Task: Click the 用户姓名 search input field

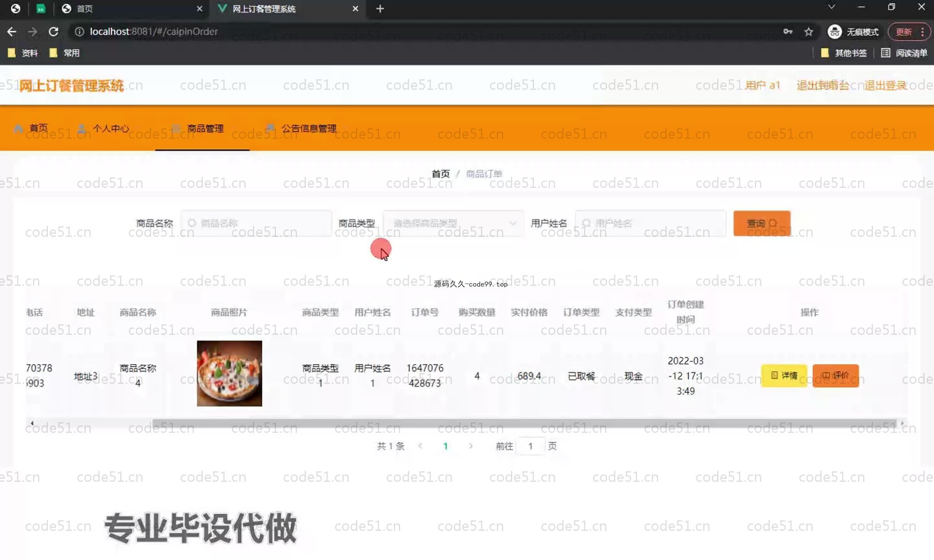Action: 651,223
